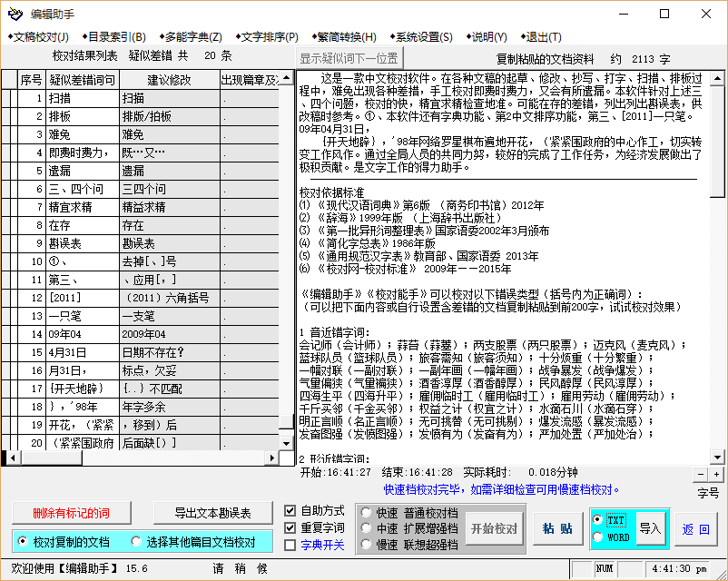Click the 编辑助手 app icon in title bar
The height and width of the screenshot is (581, 728).
(15, 14)
